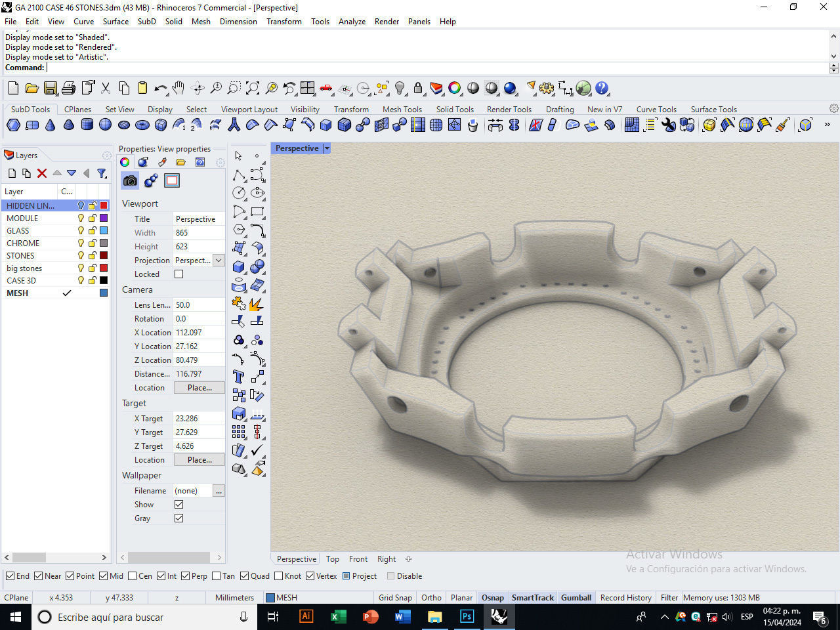Open the SubD menu
This screenshot has width=840, height=630.
(x=147, y=22)
